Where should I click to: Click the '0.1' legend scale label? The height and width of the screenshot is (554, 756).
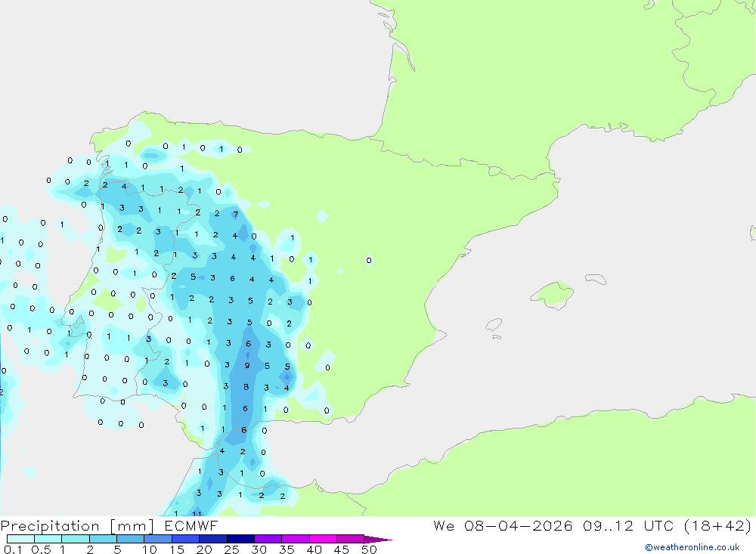point(13,549)
